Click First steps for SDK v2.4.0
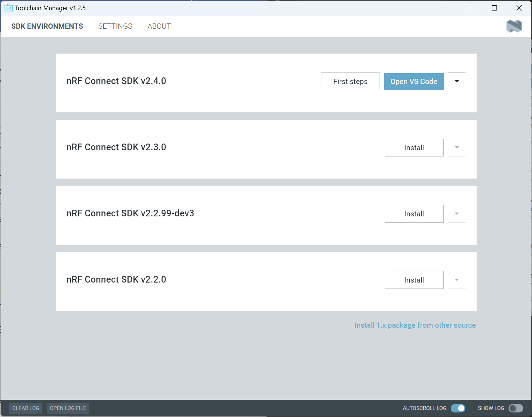The image size is (532, 417). click(350, 82)
